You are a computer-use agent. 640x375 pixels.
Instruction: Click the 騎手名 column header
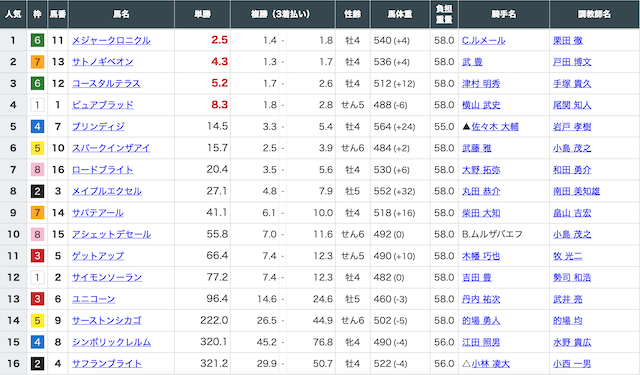pos(504,14)
